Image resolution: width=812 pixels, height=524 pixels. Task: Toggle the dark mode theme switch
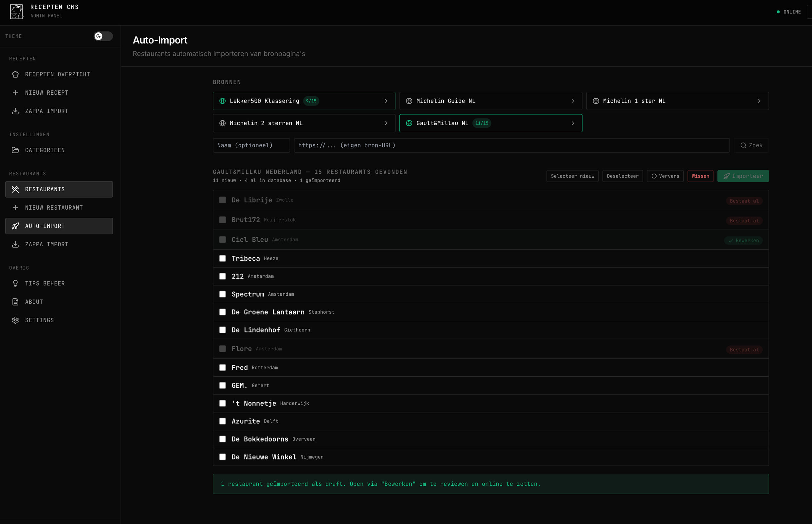pyautogui.click(x=103, y=36)
